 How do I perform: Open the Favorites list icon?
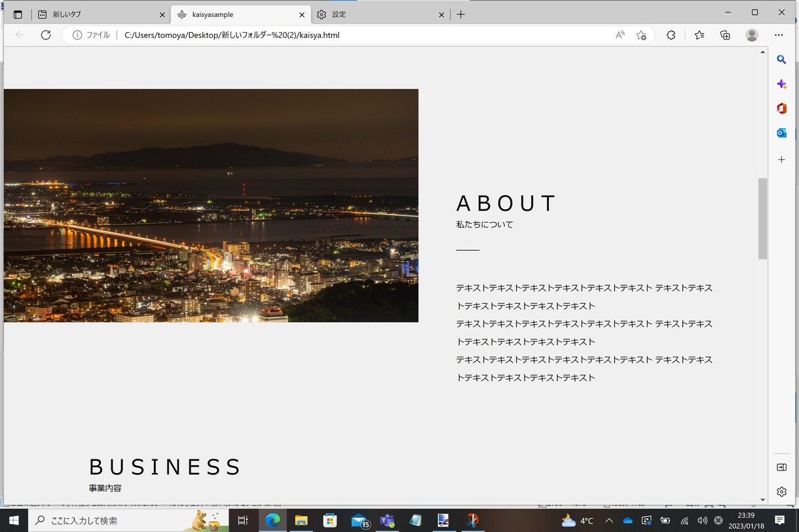click(x=699, y=35)
